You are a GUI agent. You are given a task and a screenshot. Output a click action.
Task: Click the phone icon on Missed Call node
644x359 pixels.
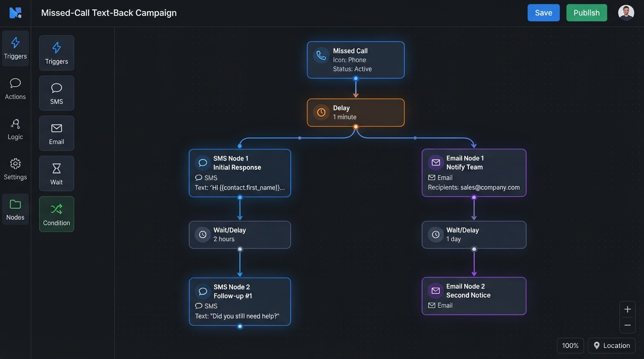click(x=321, y=55)
